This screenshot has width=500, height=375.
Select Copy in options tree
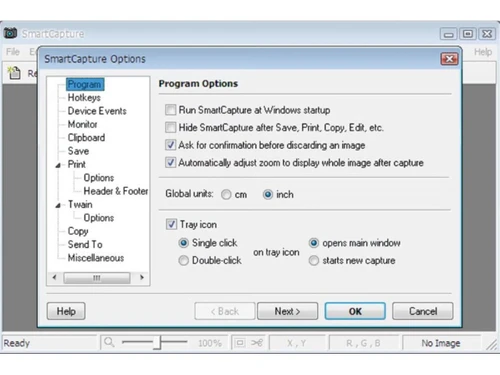pos(78,231)
